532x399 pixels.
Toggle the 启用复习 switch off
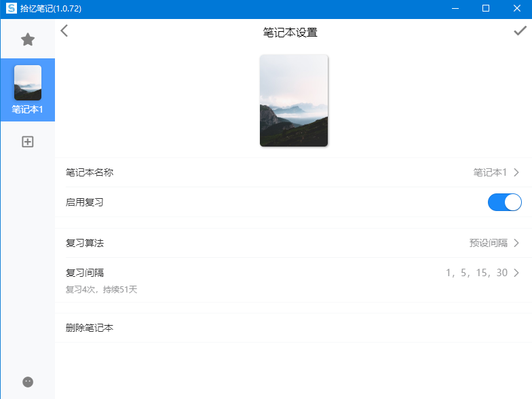pos(505,202)
